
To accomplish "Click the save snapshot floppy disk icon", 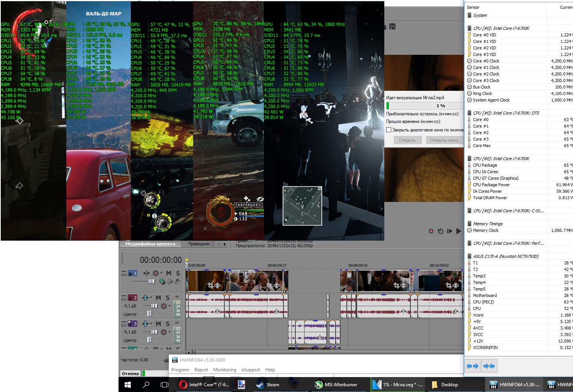I will pos(392,26).
